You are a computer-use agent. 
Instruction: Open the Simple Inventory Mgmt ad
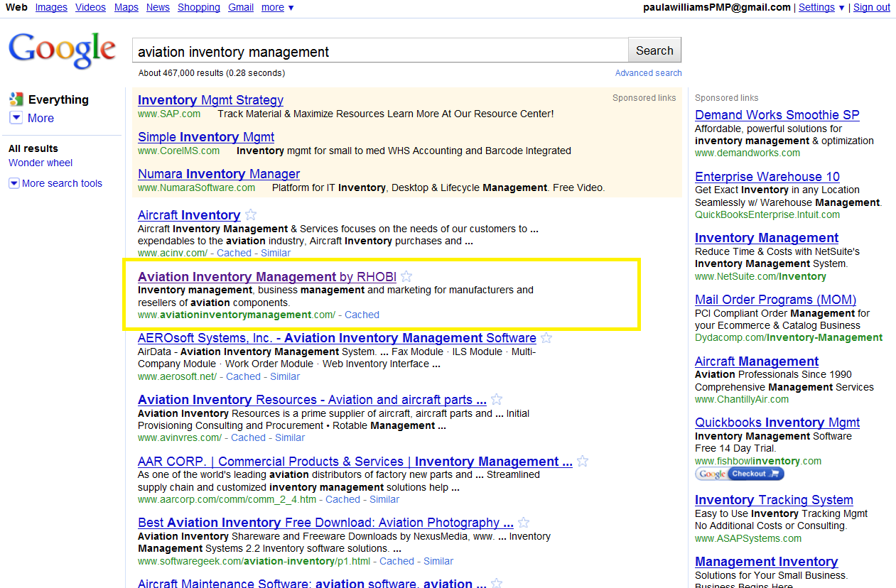click(206, 137)
